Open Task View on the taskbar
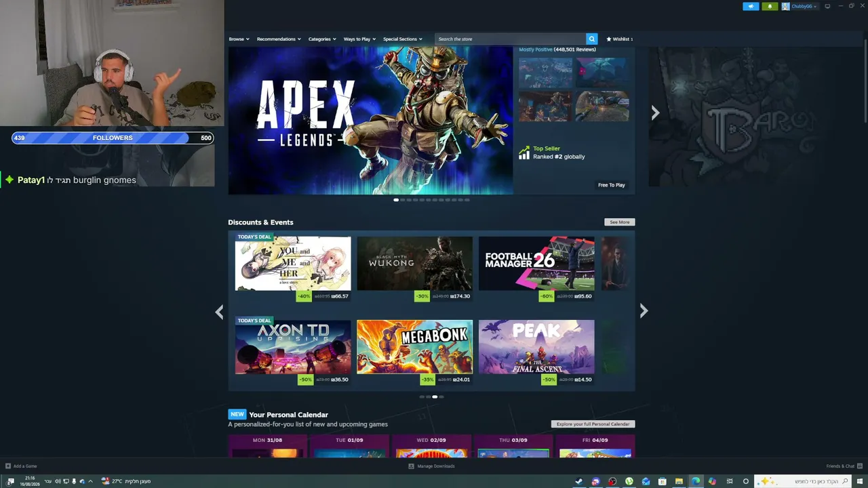This screenshot has width=868, height=488. click(730, 481)
